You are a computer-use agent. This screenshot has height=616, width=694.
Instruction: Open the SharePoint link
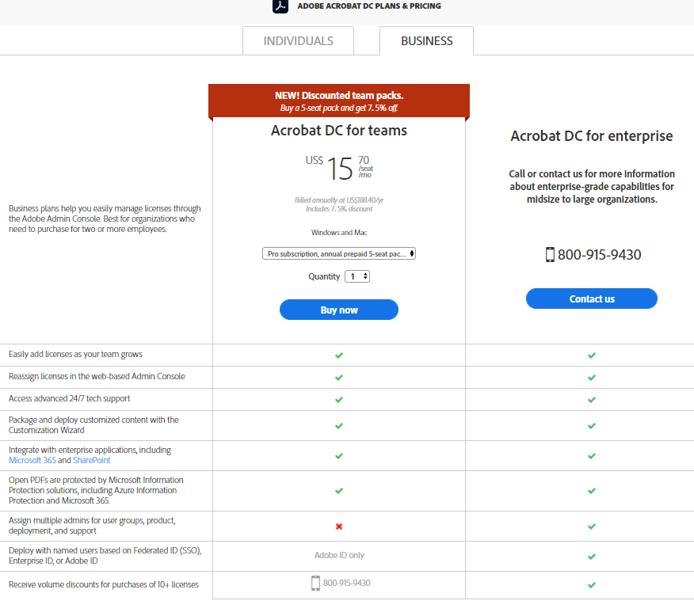(92, 460)
